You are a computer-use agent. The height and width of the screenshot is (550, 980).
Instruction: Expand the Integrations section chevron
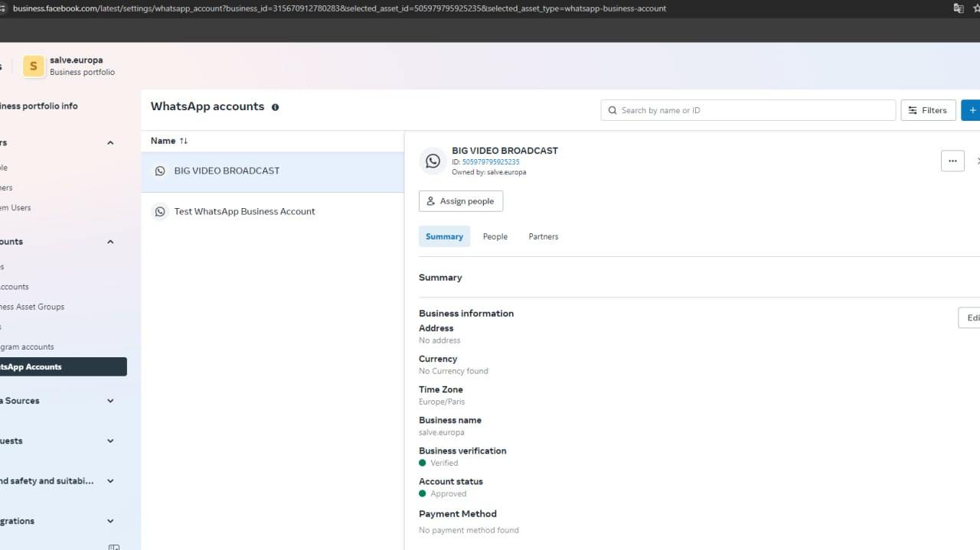click(110, 521)
